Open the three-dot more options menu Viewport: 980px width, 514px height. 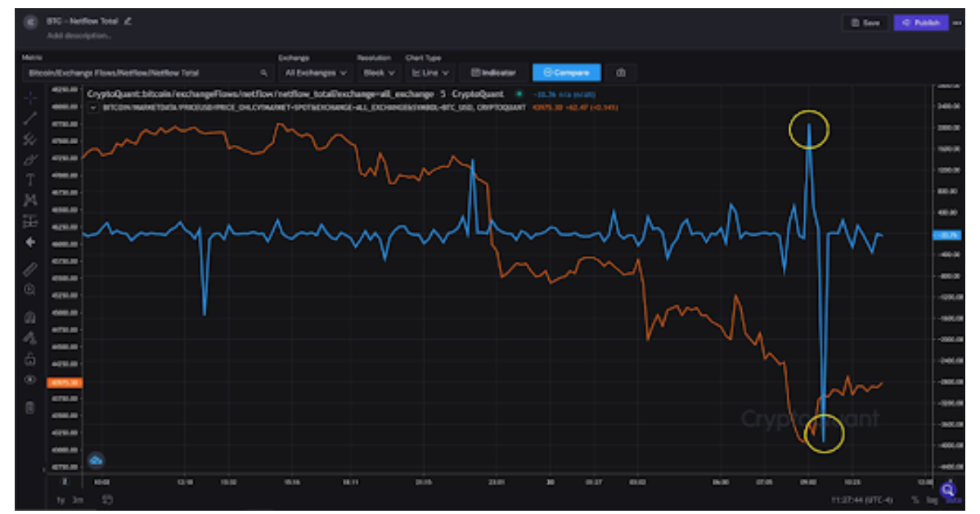tap(957, 23)
